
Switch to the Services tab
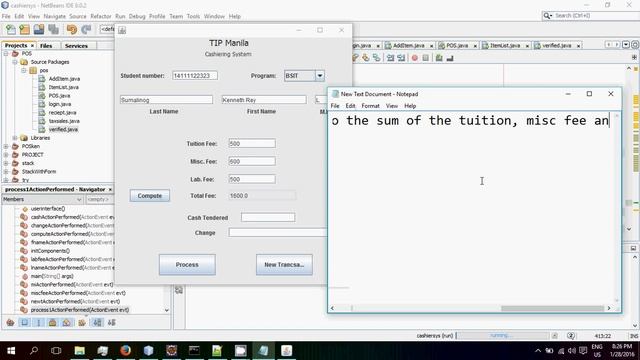coord(76,46)
